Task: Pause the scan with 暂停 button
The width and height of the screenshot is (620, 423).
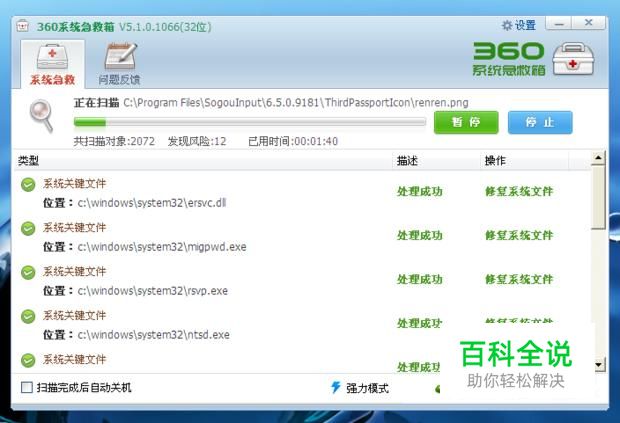Action: tap(466, 123)
